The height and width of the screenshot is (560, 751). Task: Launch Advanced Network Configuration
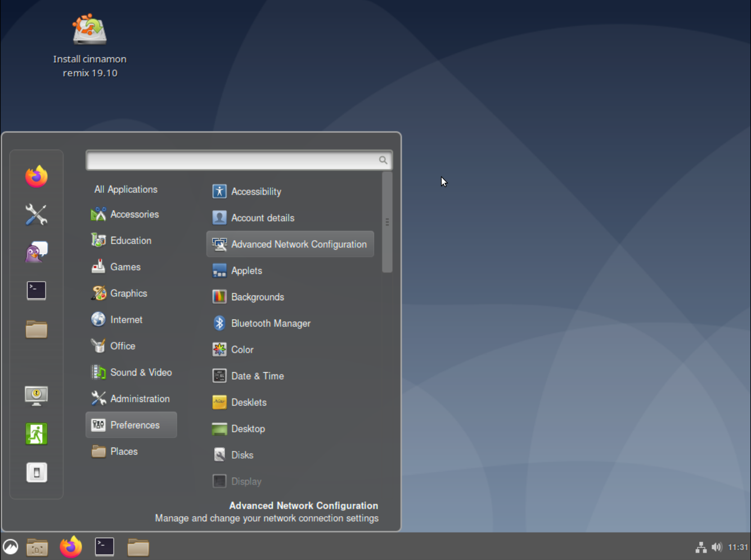point(290,244)
